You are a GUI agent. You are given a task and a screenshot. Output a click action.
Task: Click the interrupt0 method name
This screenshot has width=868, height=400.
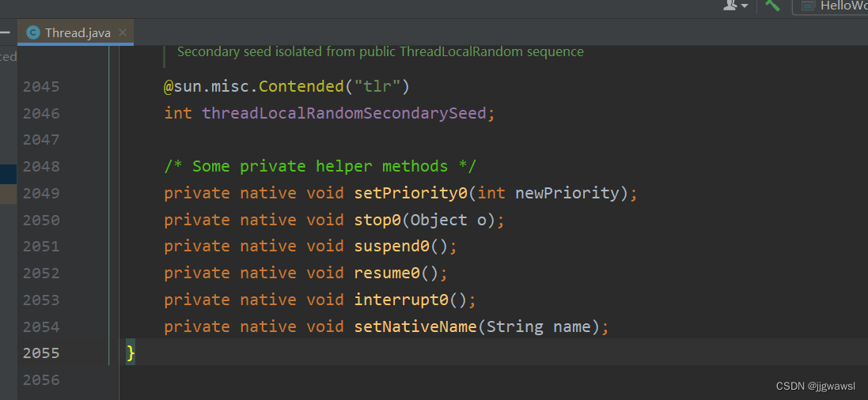[401, 300]
